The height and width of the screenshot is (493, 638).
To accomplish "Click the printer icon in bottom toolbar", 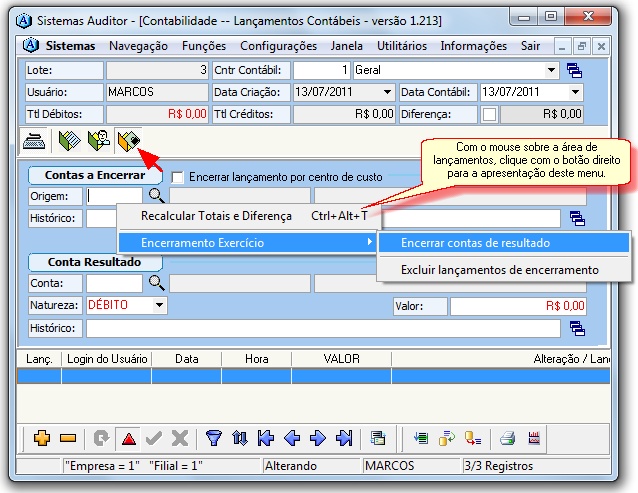I will (507, 438).
